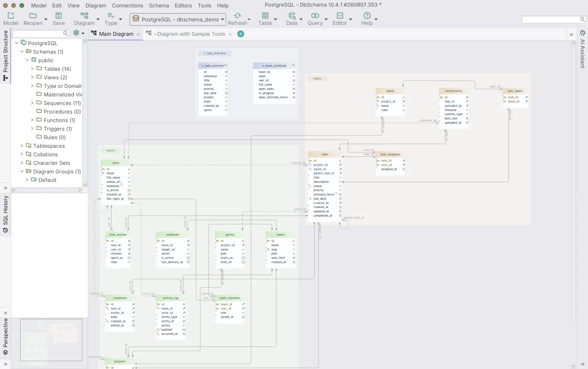Select the Collations tree item
This screenshot has height=369, width=588.
tap(45, 154)
